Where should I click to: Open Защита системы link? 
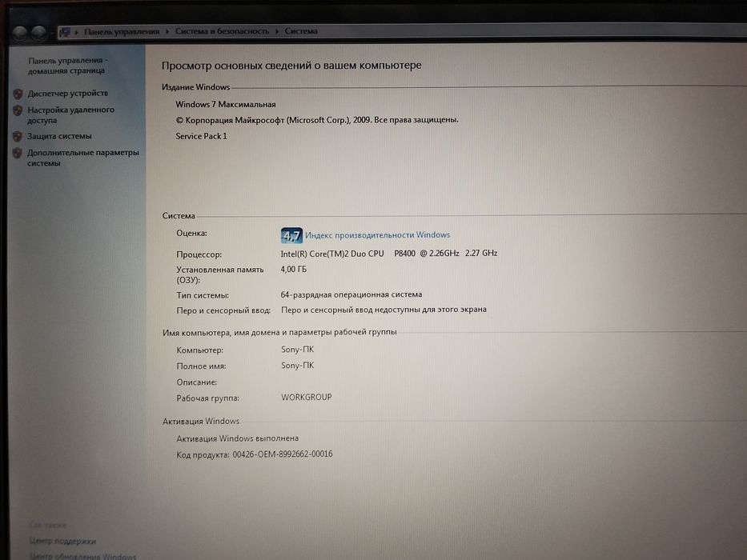tap(59, 136)
